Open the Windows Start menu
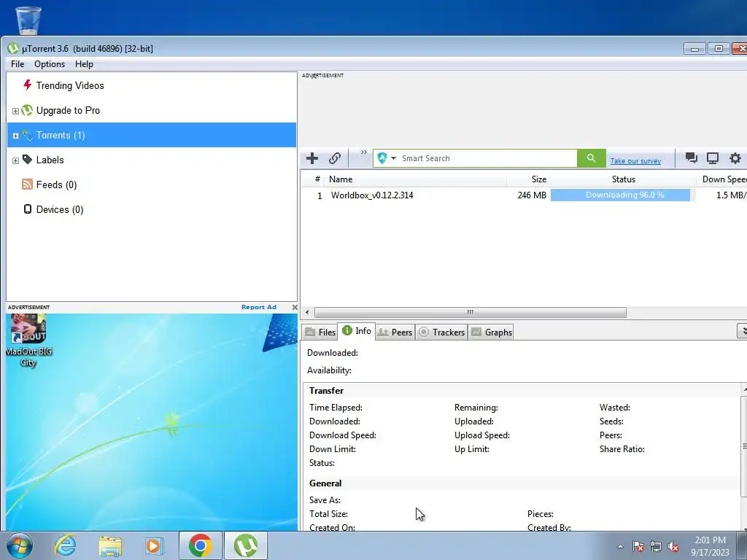Screen dimensions: 747x560 (20, 545)
